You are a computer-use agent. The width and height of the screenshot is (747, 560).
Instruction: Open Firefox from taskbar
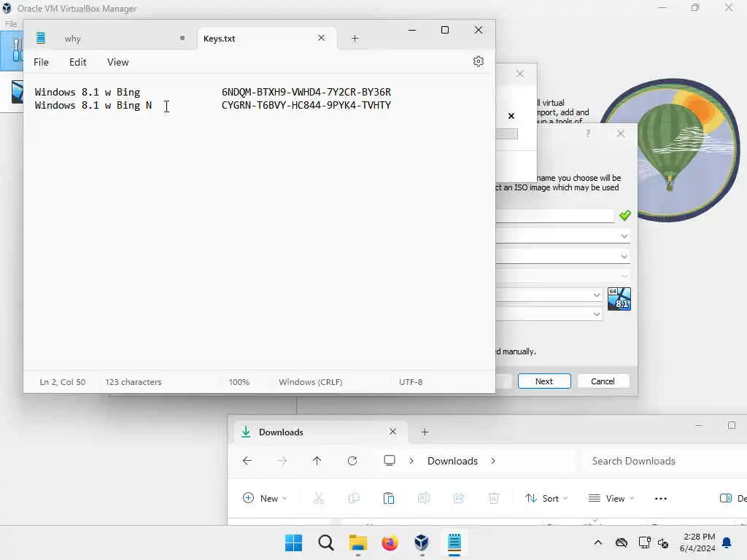click(x=390, y=542)
